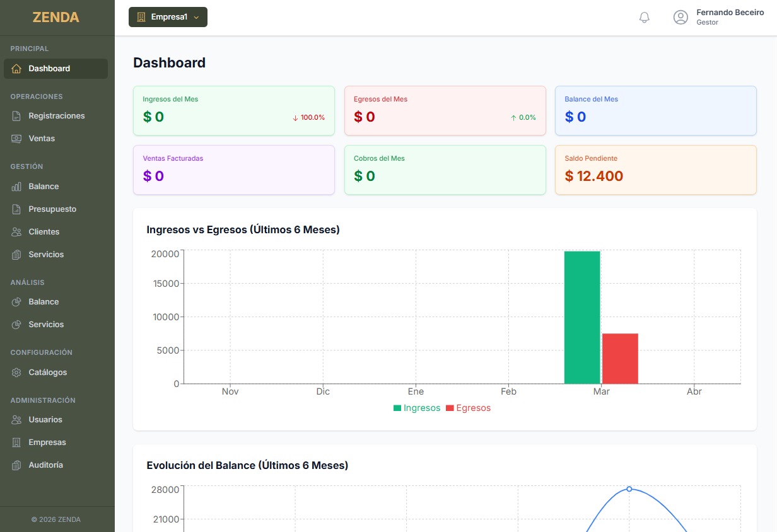The width and height of the screenshot is (777, 532).
Task: Click the Usuarios icon under Administración
Action: (15, 419)
